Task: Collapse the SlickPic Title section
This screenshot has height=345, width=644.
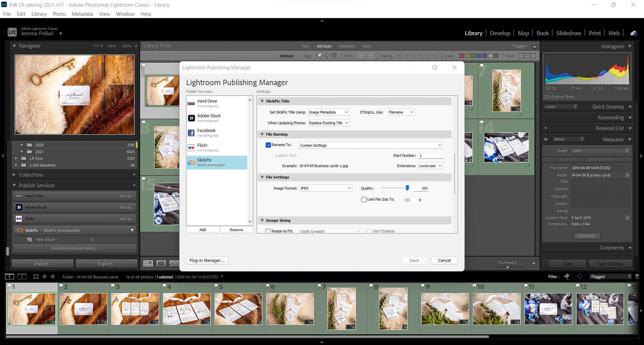Action: pyautogui.click(x=262, y=101)
